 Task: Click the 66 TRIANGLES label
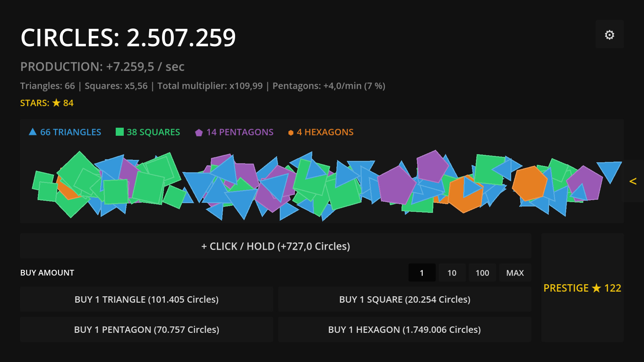click(70, 132)
